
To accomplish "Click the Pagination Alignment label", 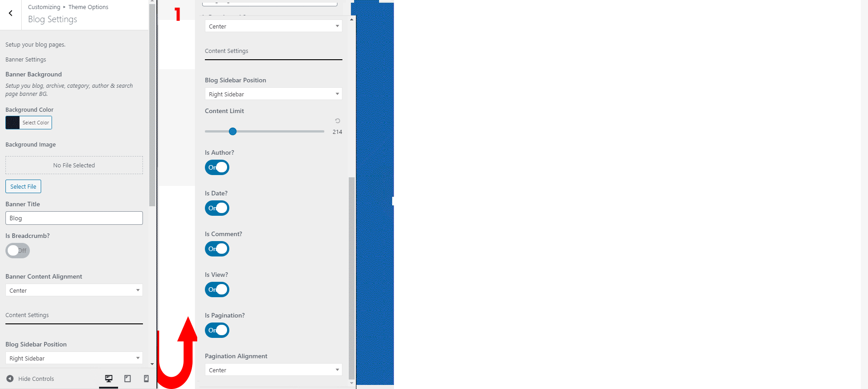I will pyautogui.click(x=236, y=356).
